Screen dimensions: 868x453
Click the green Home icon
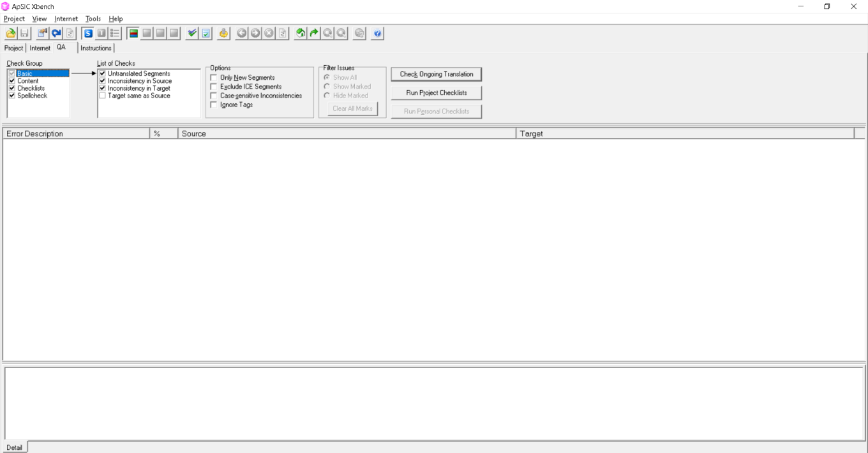click(x=301, y=33)
